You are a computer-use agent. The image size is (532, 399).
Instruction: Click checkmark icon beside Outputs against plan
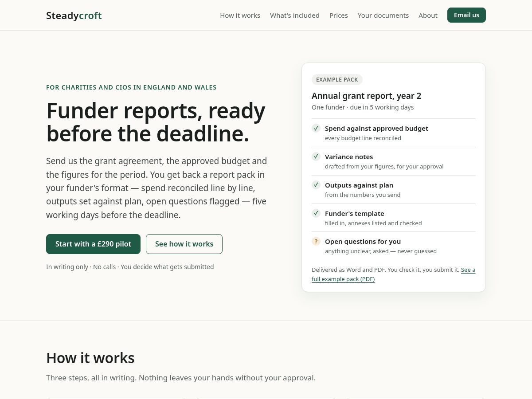pos(316,185)
